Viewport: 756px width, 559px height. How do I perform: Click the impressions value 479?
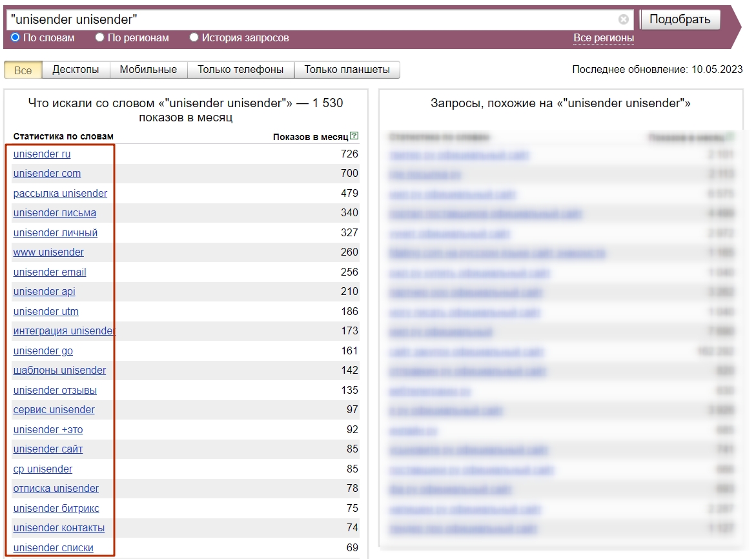click(x=349, y=193)
